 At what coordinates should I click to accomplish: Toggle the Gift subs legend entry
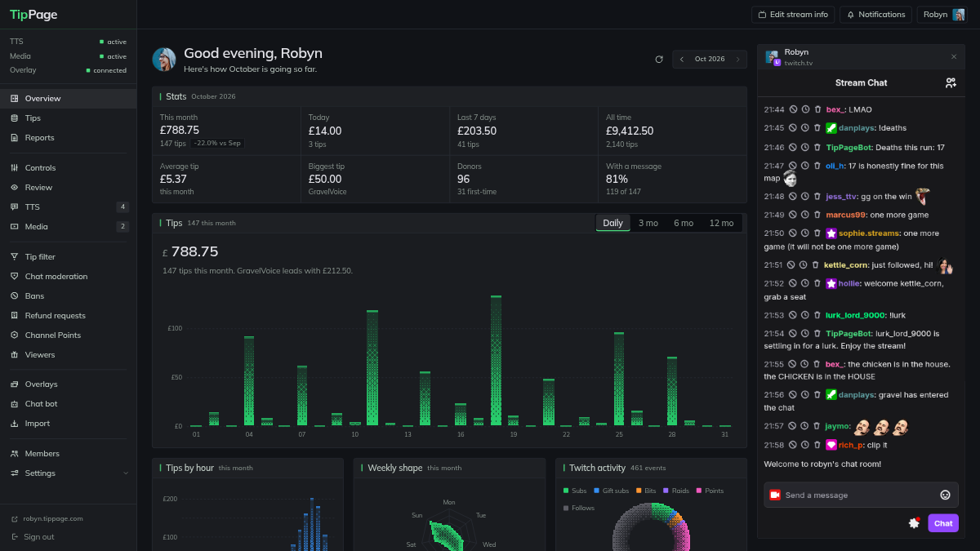point(612,491)
